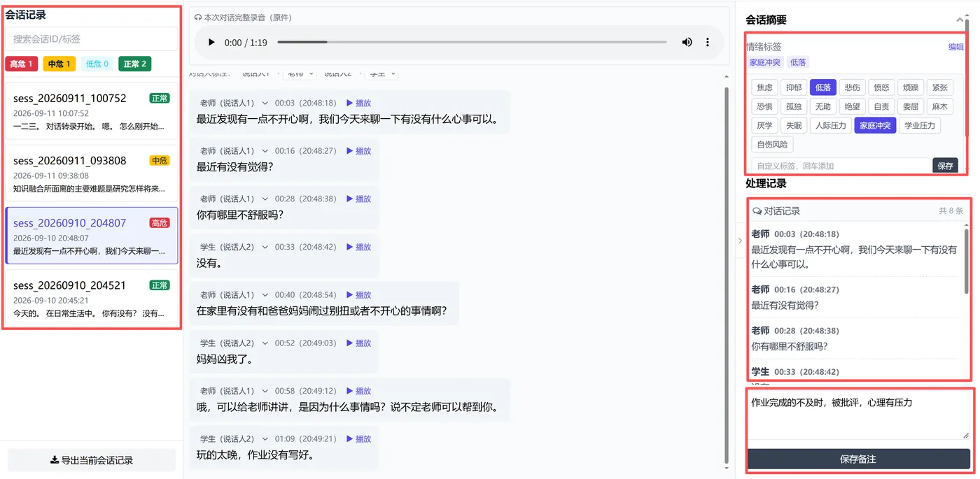Deselect the 家庭冲突 tag chip in the grid
980x479 pixels.
click(875, 125)
